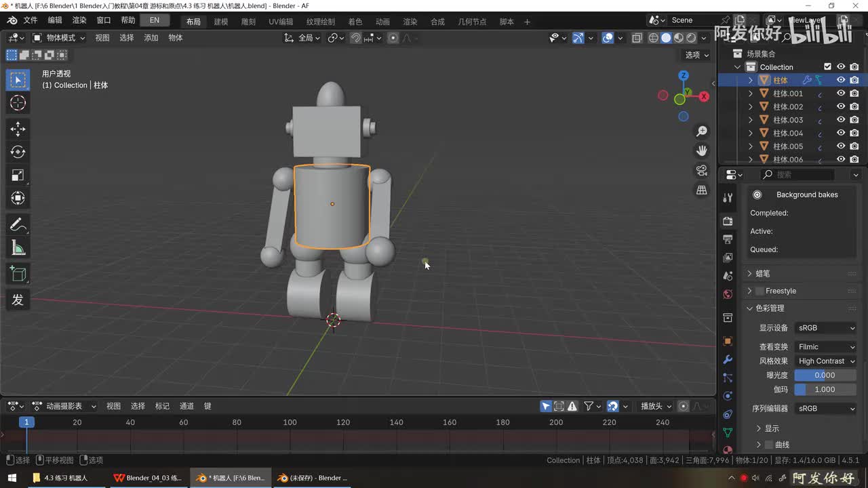Open the 文件 menu
Image resolution: width=868 pixels, height=488 pixels.
click(x=31, y=21)
